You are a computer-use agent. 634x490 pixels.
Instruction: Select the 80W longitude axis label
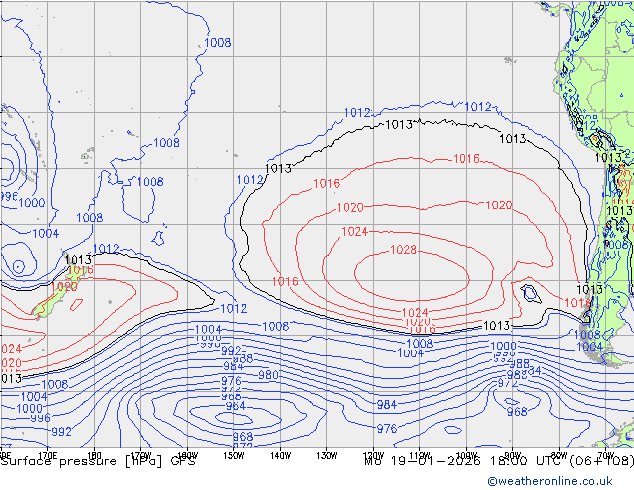[559, 456]
